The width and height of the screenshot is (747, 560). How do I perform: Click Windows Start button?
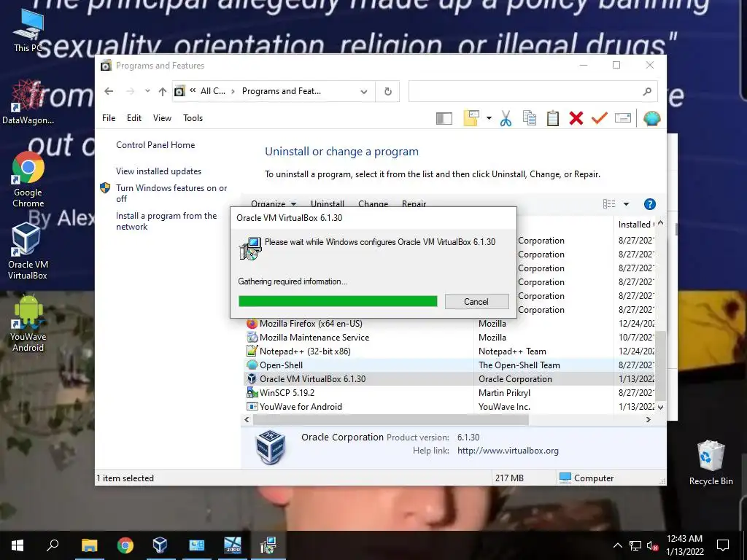point(18,545)
